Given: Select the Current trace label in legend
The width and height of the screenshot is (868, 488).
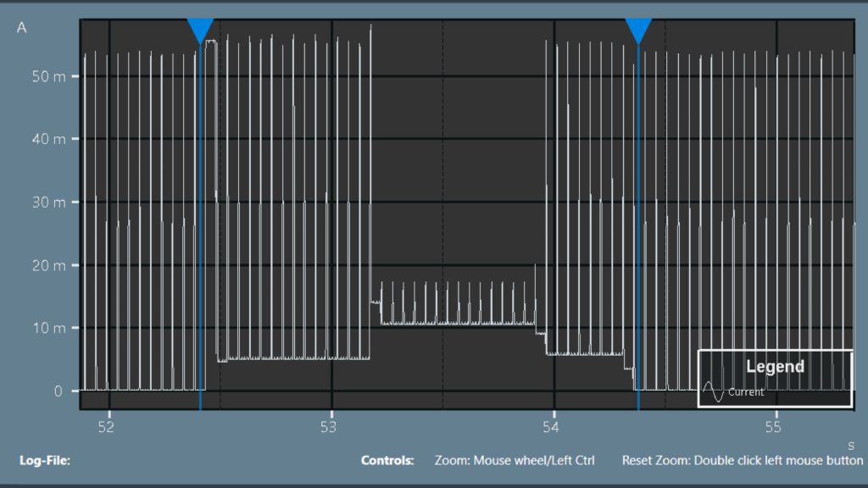Looking at the screenshot, I should 746,392.
